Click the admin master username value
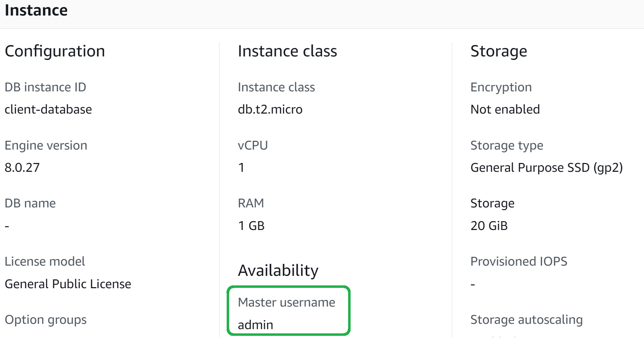This screenshot has height=345, width=644. (255, 325)
